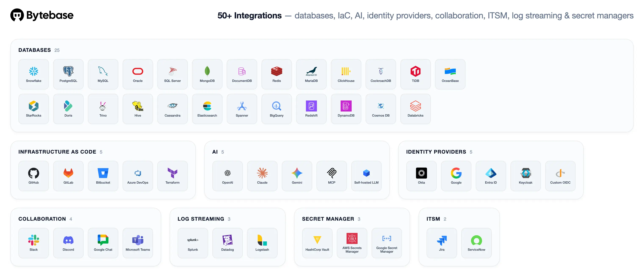This screenshot has height=278, width=644.
Task: Select the MongoDB leaf card
Action: 207,74
